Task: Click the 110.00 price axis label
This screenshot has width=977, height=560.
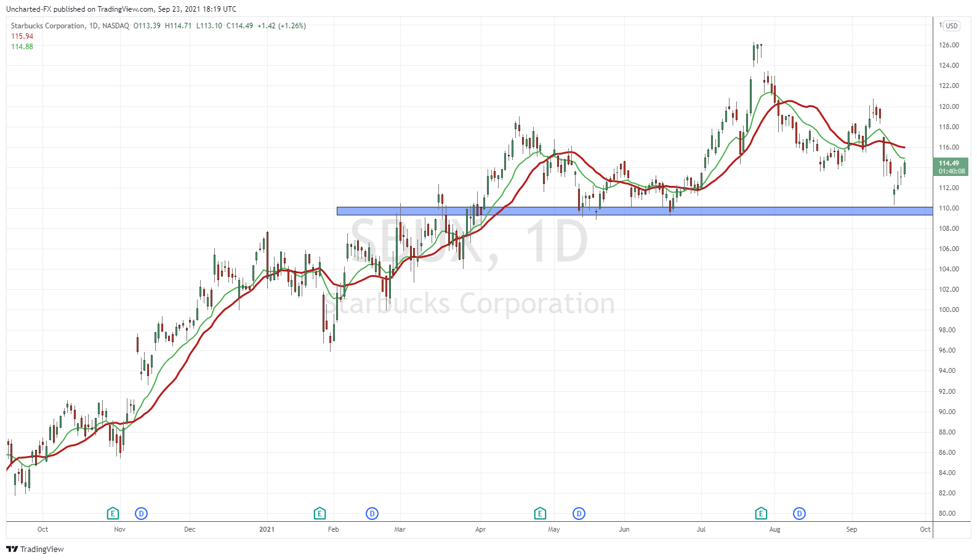Action: pyautogui.click(x=949, y=208)
